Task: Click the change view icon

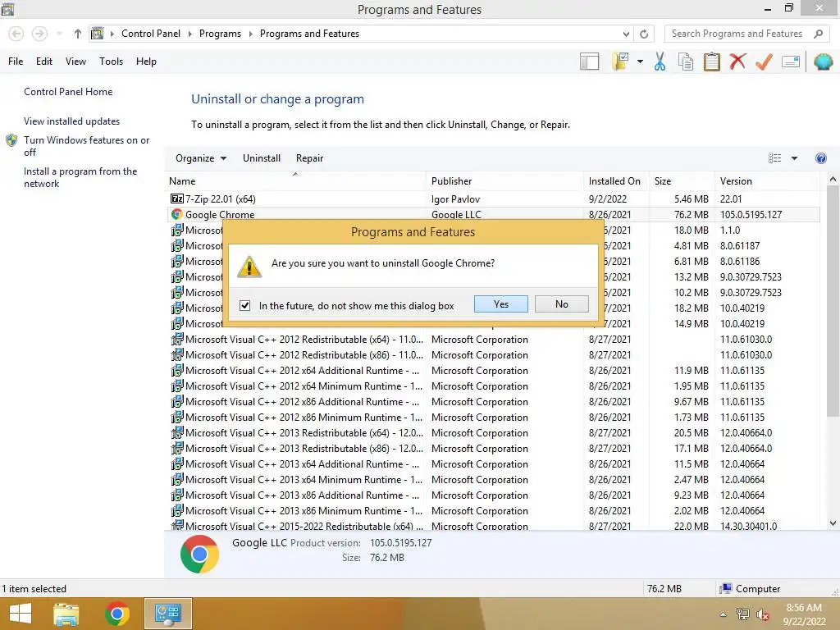Action: pos(774,158)
